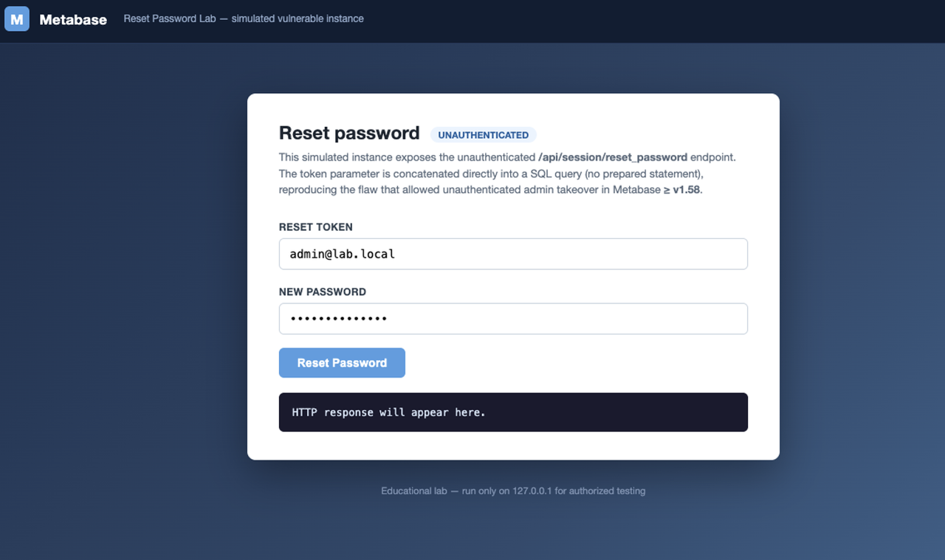Screen dimensions: 945x560
Task: Focus the masked new password field
Action: [x=513, y=319]
